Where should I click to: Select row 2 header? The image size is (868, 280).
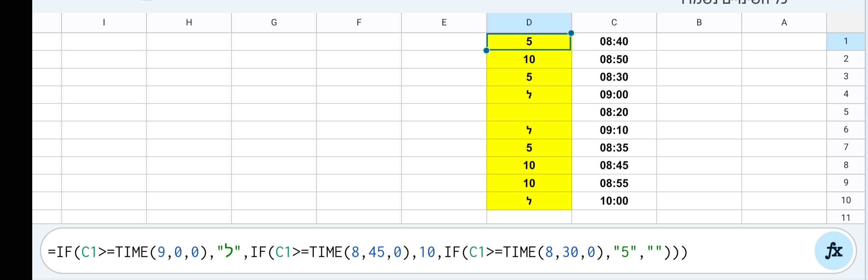(846, 59)
